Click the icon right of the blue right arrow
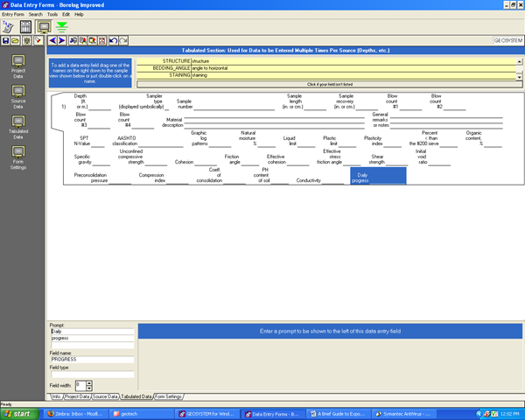 tap(73, 40)
